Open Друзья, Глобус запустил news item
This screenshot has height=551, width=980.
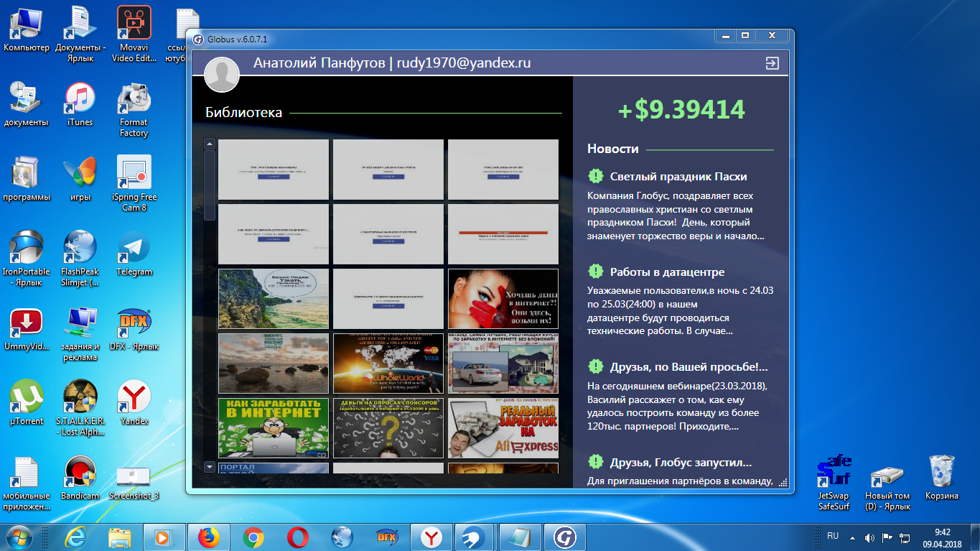[x=681, y=463]
